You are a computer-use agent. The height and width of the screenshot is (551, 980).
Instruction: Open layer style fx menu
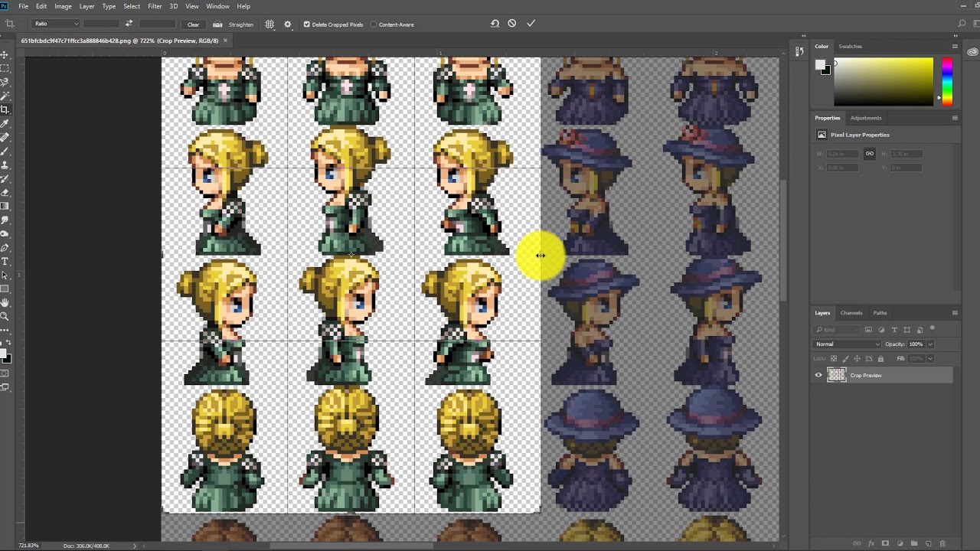click(871, 543)
